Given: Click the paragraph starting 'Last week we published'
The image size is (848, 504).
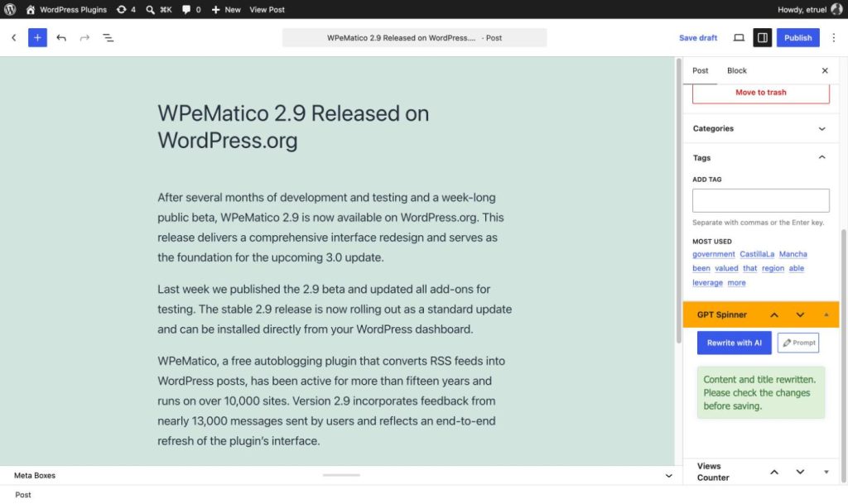Looking at the screenshot, I should pyautogui.click(x=335, y=309).
